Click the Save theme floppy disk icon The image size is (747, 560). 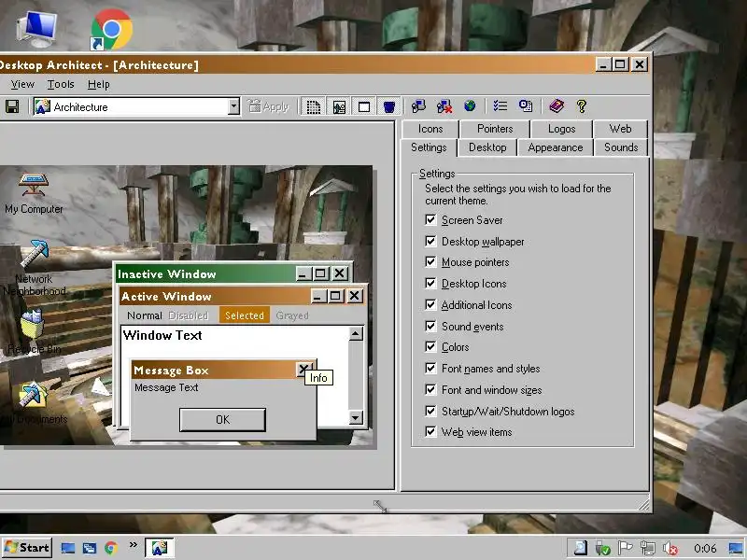pyautogui.click(x=12, y=106)
